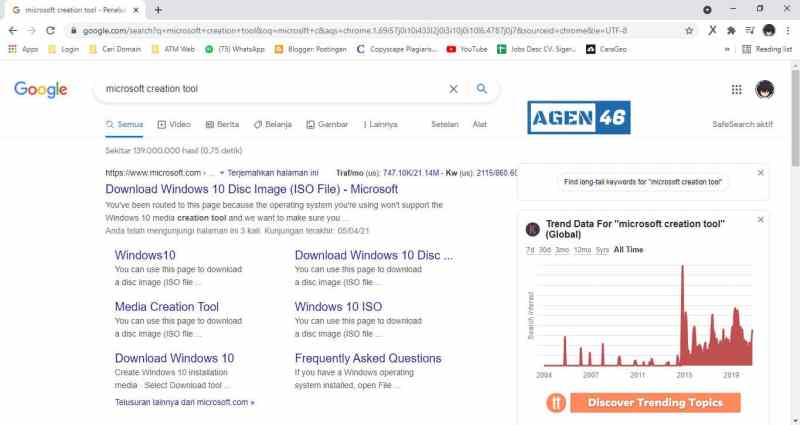The height and width of the screenshot is (425, 800).
Task: Clear the search box text
Action: click(453, 89)
